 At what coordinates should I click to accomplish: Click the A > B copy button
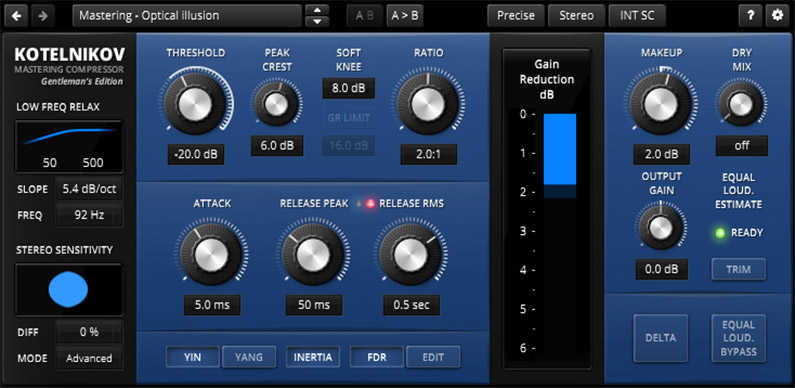click(405, 16)
